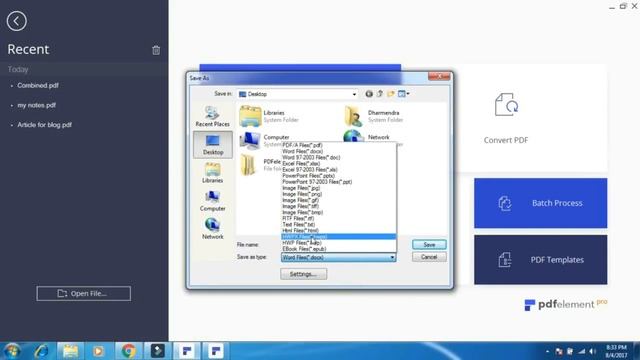Open Windows Media Player from taskbar
Viewport: 640px width, 360px height.
point(98,351)
